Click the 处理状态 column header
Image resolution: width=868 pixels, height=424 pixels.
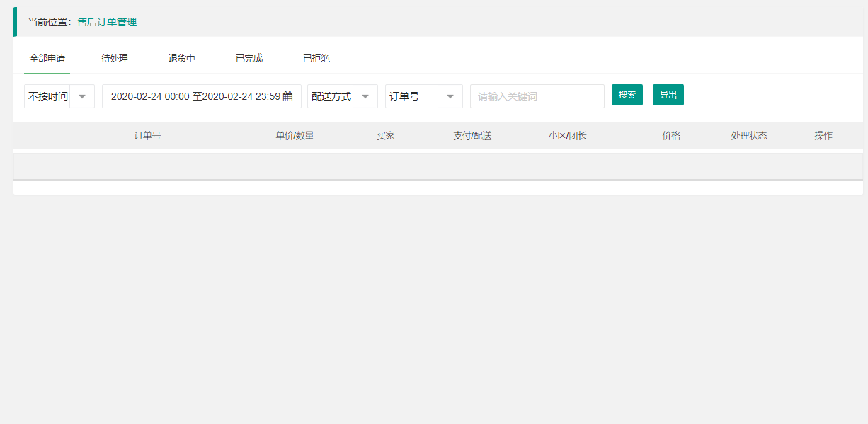click(749, 136)
